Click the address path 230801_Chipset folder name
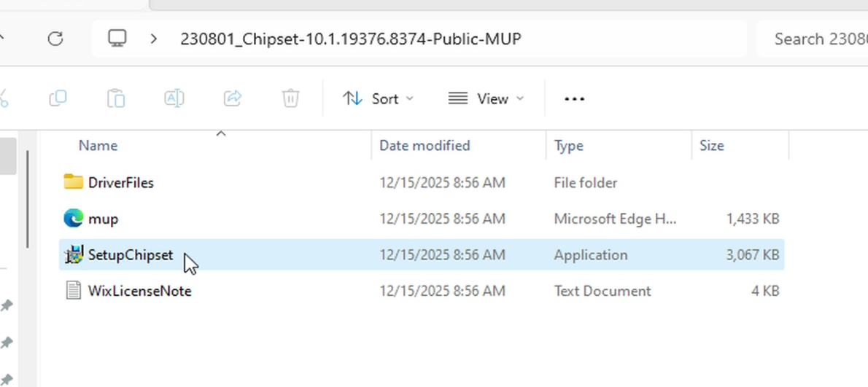Image resolution: width=868 pixels, height=387 pixels. [x=350, y=39]
